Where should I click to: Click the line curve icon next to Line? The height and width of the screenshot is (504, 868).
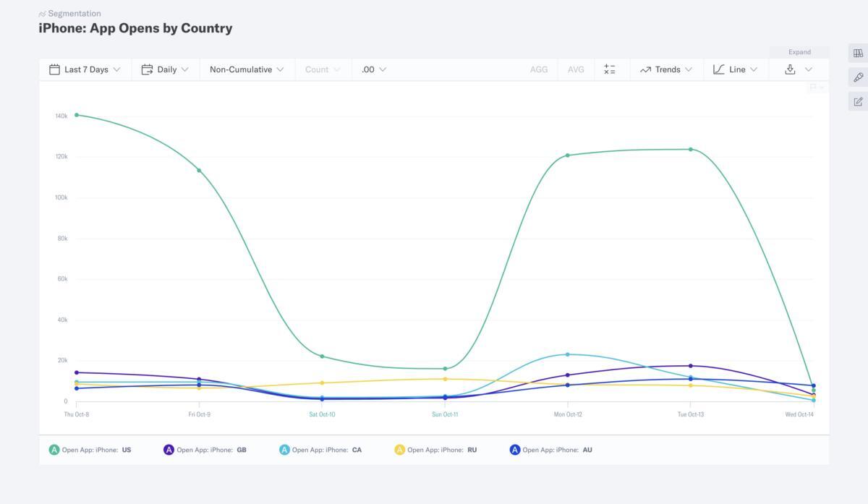click(719, 69)
